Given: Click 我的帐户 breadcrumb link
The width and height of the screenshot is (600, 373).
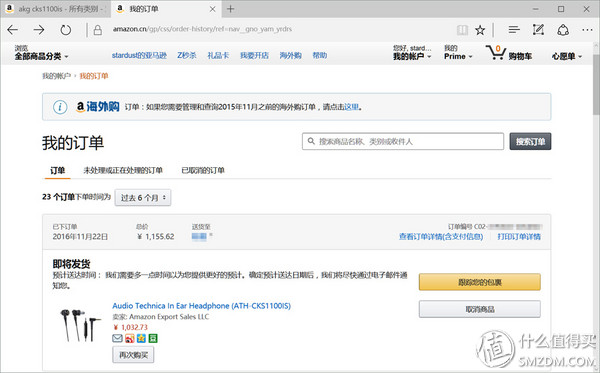Looking at the screenshot, I should [x=56, y=76].
